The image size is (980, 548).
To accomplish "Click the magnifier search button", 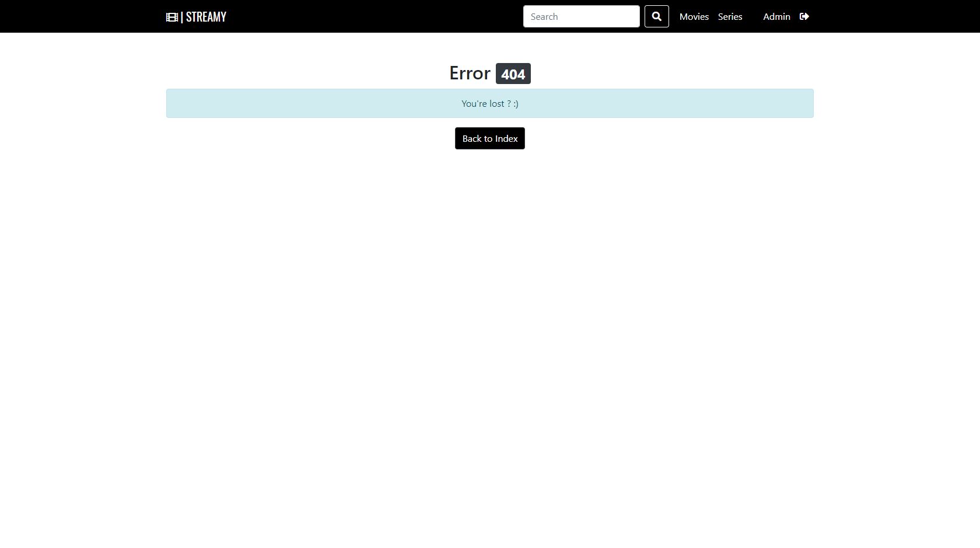I will pyautogui.click(x=656, y=16).
